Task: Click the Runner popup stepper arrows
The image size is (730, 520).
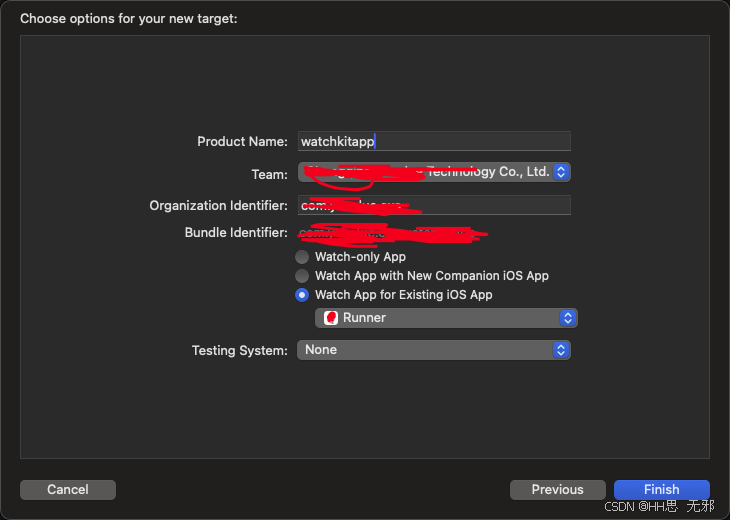Action: coord(568,318)
